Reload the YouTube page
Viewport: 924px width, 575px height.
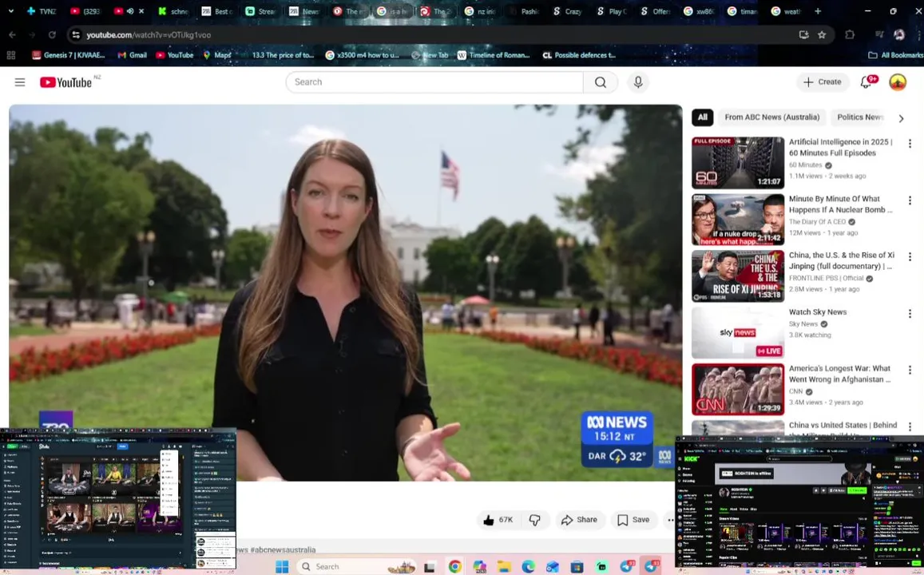(52, 35)
